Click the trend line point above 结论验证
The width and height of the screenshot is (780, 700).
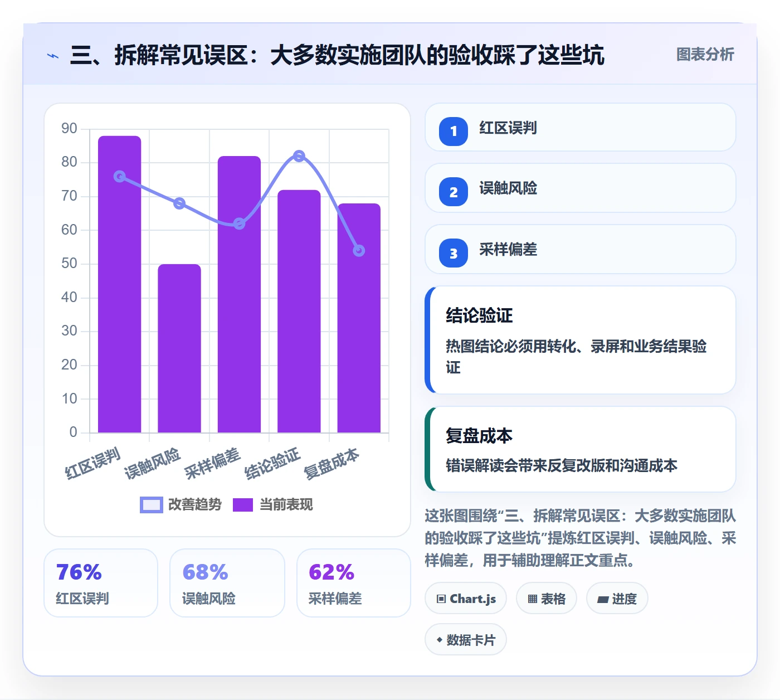coord(299,156)
